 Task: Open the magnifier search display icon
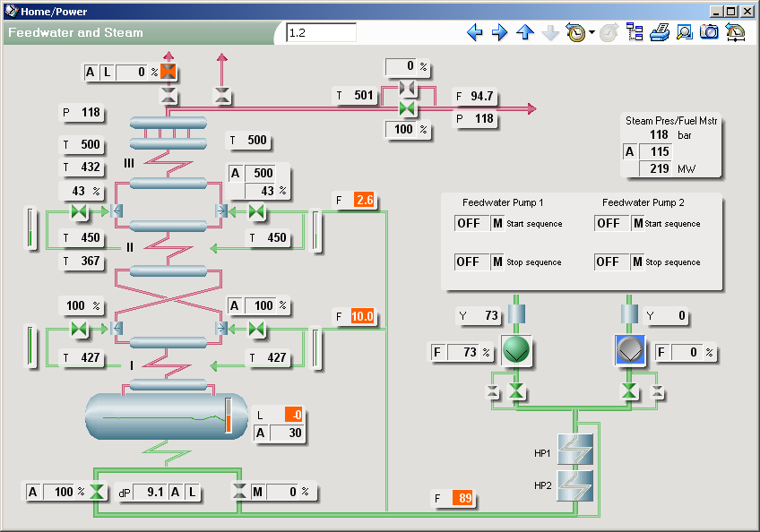coord(684,32)
